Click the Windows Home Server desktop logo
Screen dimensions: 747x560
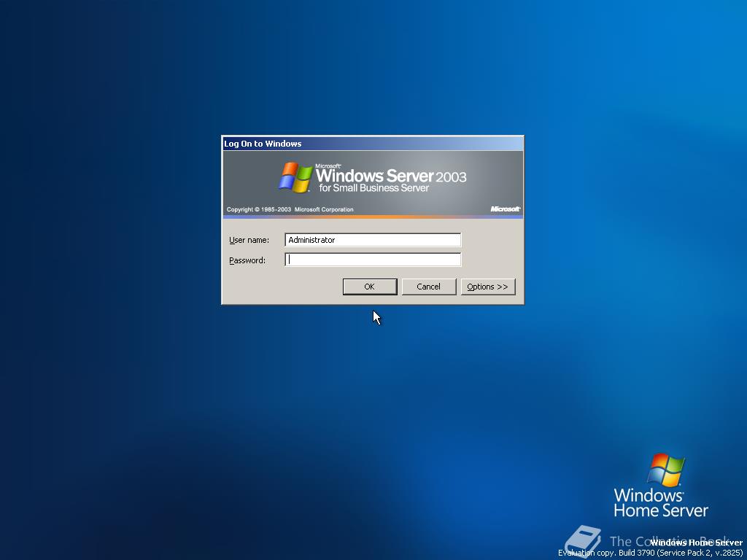661,481
